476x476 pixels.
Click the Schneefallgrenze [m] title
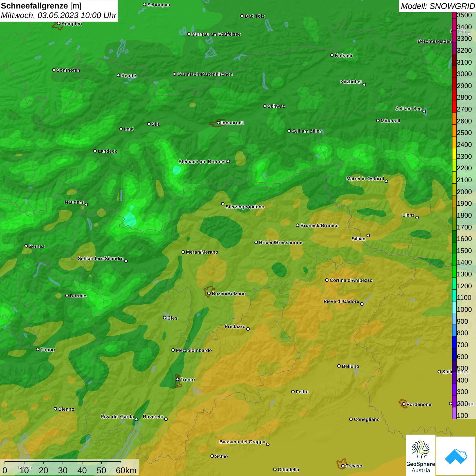coord(41,6)
